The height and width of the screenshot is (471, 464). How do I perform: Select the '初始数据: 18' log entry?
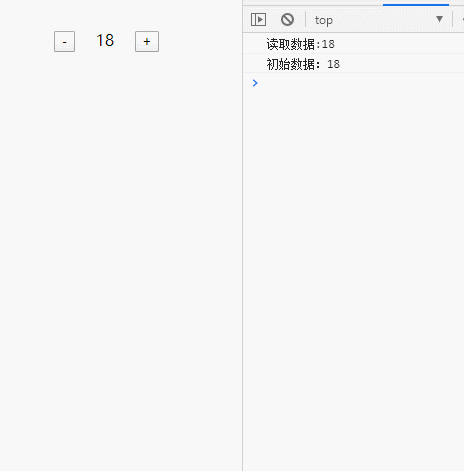point(354,64)
